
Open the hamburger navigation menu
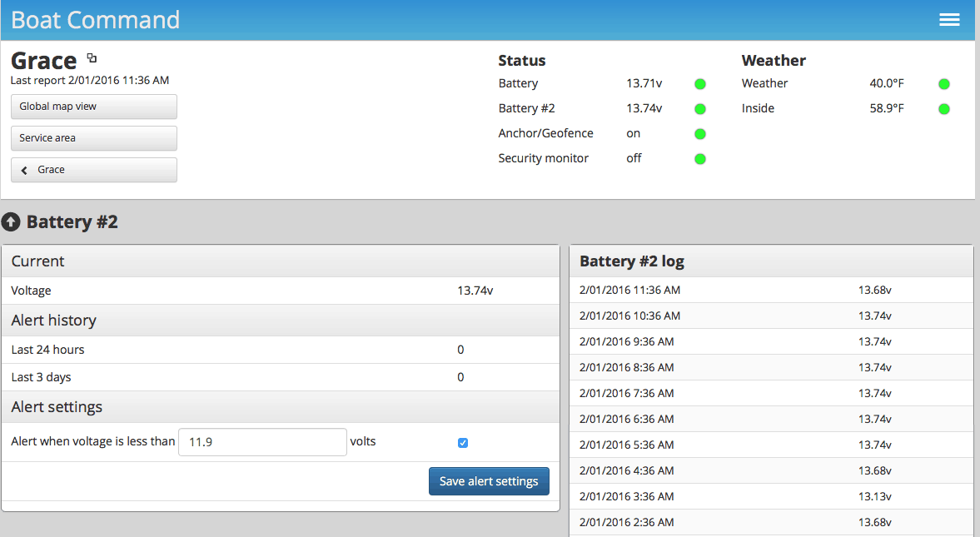pos(949,19)
